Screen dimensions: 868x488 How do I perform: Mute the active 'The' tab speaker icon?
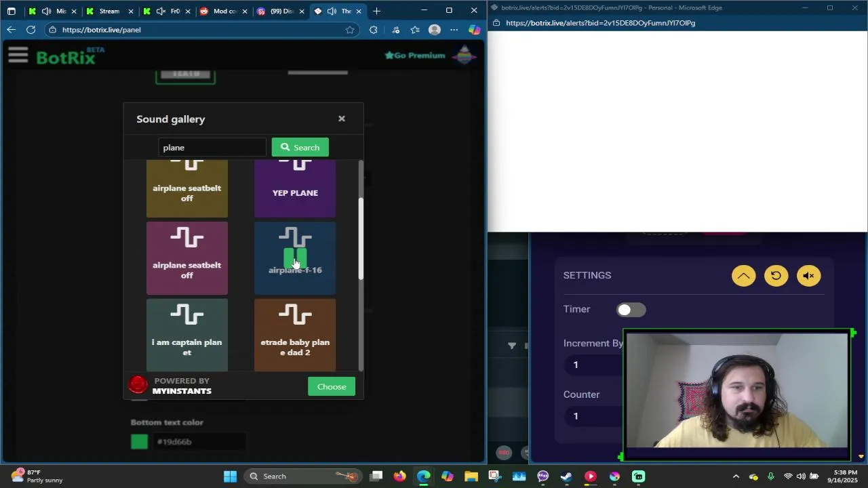tap(331, 11)
